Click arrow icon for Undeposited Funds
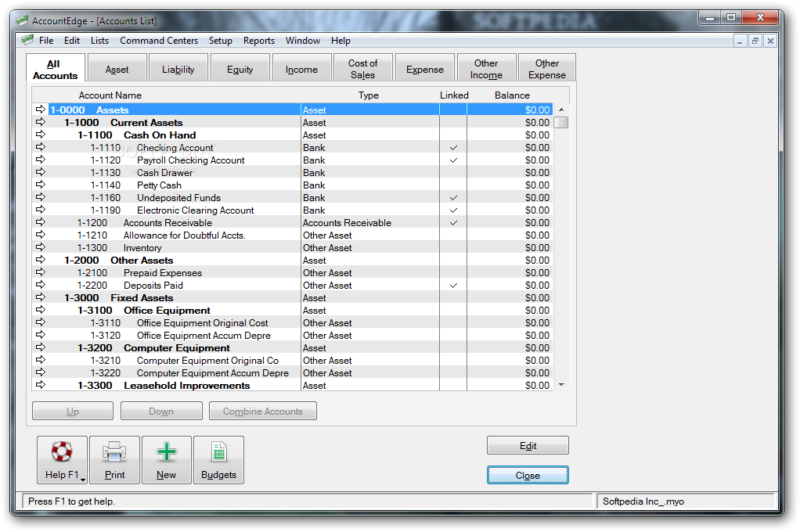Image resolution: width=800 pixels, height=532 pixels. (41, 197)
